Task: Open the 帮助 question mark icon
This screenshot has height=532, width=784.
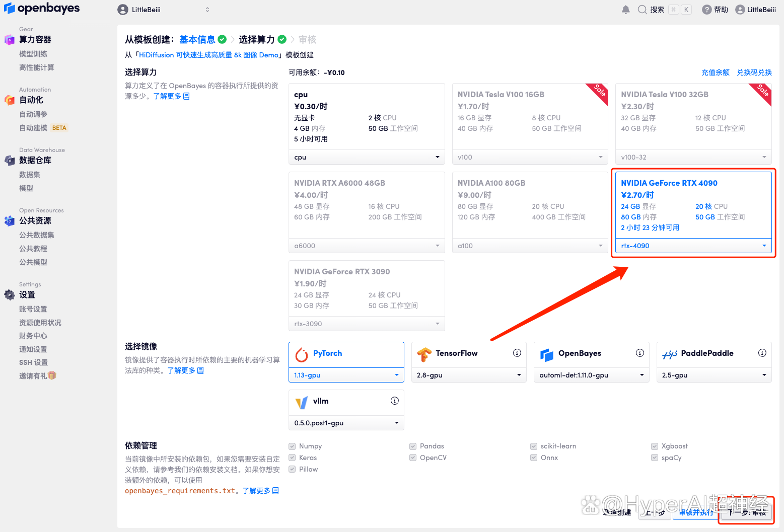Action: 706,10
